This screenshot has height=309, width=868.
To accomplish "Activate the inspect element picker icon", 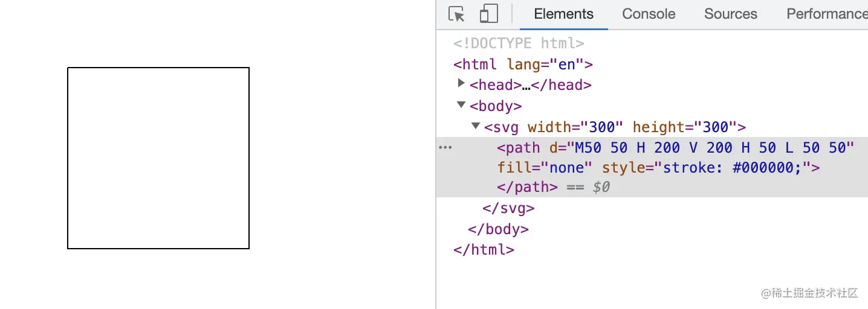I will tap(457, 14).
